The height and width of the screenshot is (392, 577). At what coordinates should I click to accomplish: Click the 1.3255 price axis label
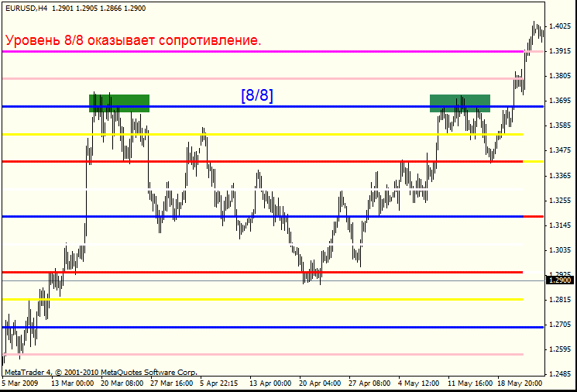pyautogui.click(x=560, y=201)
